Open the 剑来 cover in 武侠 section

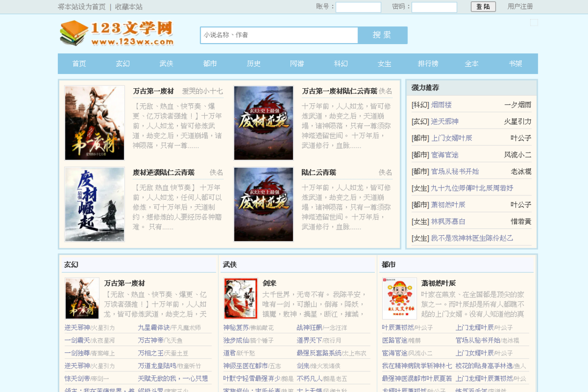241,298
